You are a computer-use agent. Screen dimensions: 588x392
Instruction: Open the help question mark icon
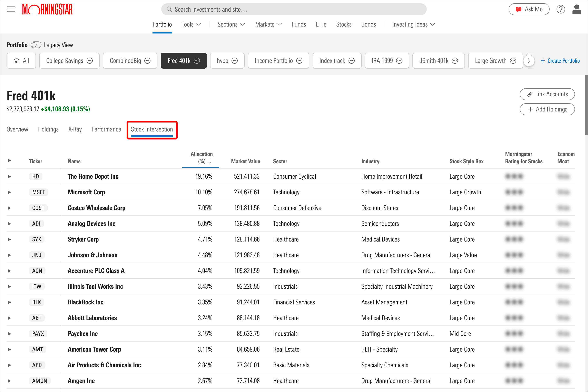561,9
